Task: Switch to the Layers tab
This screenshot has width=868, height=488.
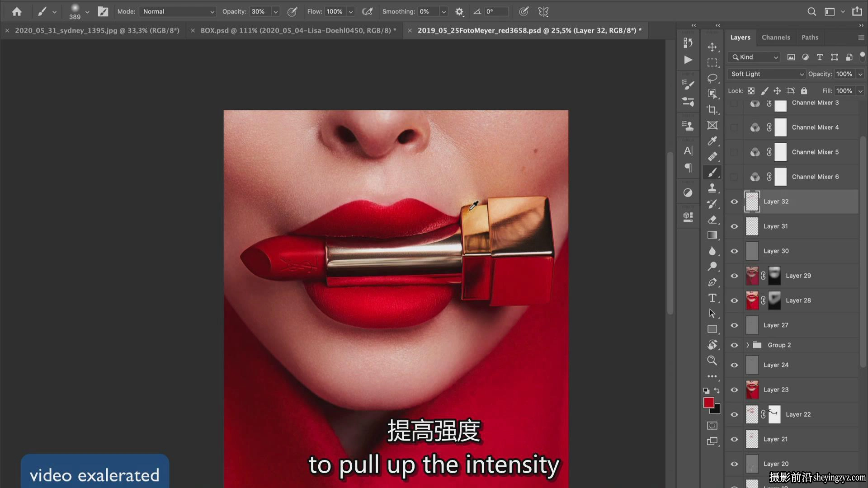Action: [740, 38]
